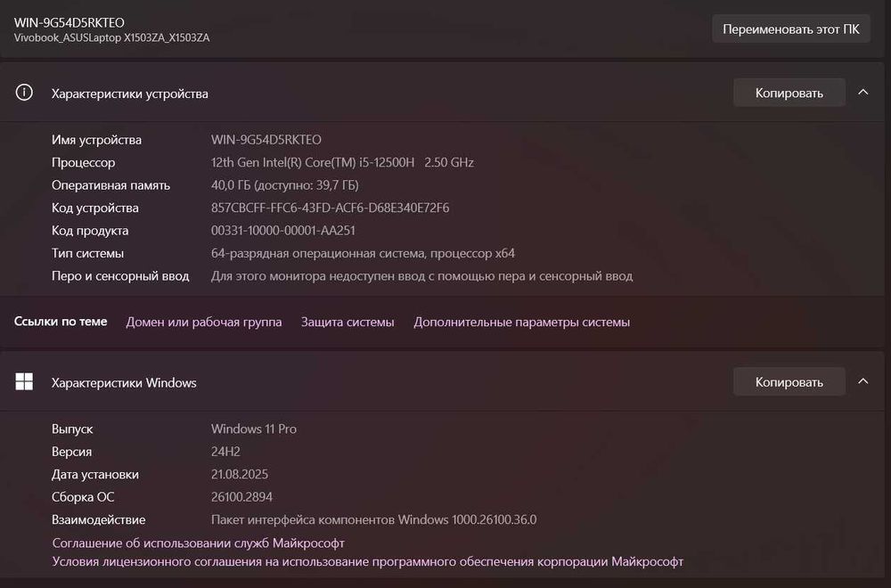Click the install date 21.08.2025
Image resolution: width=891 pixels, height=588 pixels.
click(x=239, y=474)
